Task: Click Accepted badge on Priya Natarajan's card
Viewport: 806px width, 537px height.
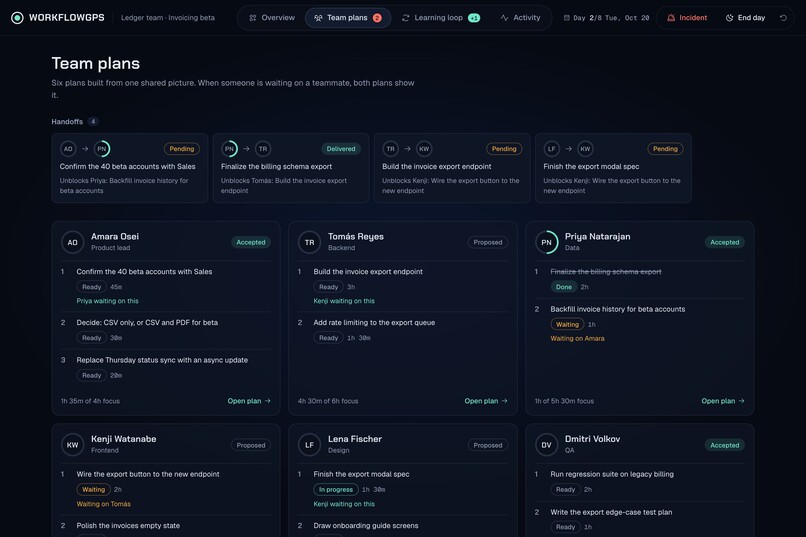Action: click(725, 243)
